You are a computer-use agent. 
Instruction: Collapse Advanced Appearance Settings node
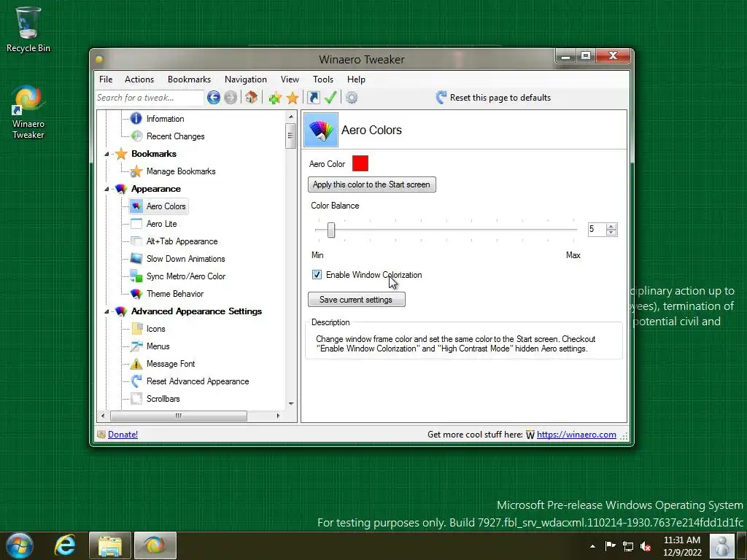pyautogui.click(x=107, y=311)
